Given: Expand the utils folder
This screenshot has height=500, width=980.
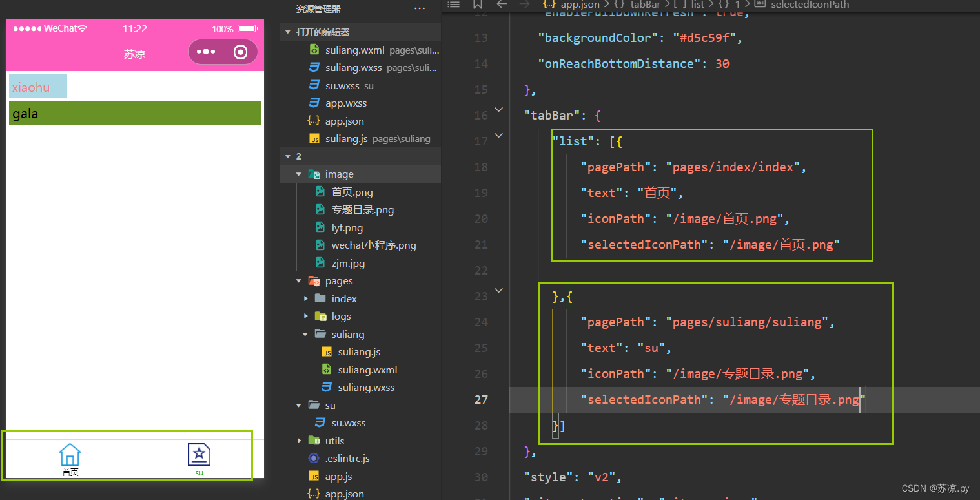Looking at the screenshot, I should 299,441.
